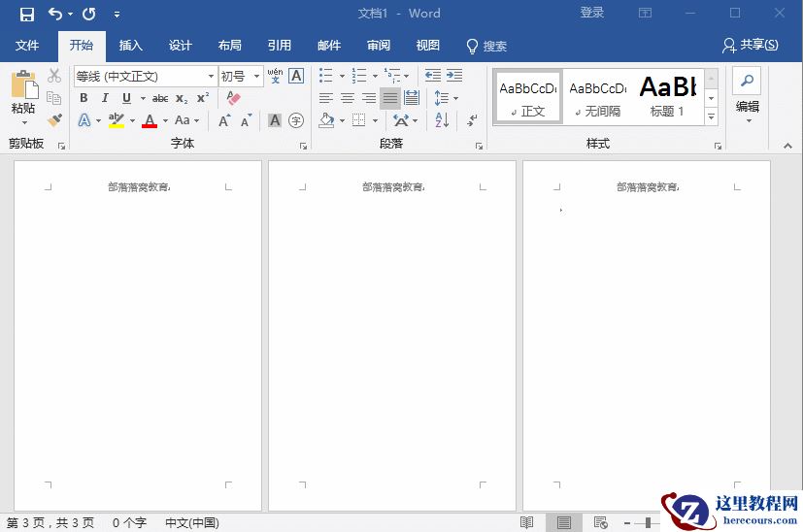Click the Cut scissors icon
This screenshot has width=803, height=532.
point(54,76)
